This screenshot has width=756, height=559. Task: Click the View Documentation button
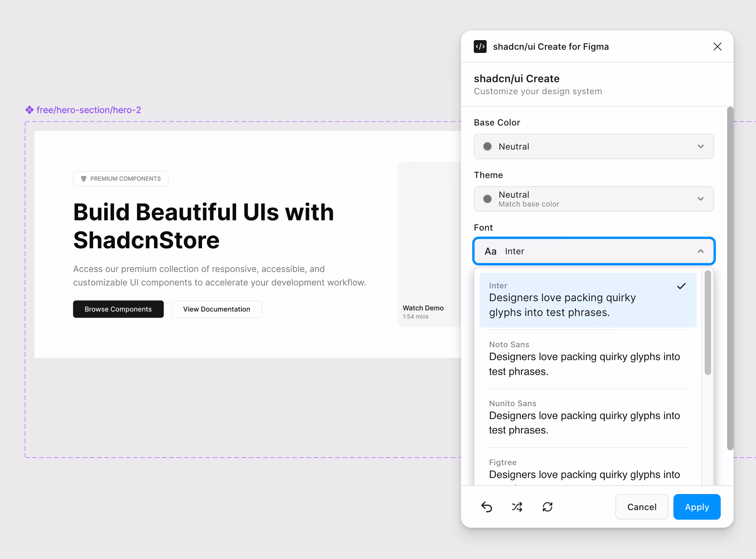coord(217,309)
